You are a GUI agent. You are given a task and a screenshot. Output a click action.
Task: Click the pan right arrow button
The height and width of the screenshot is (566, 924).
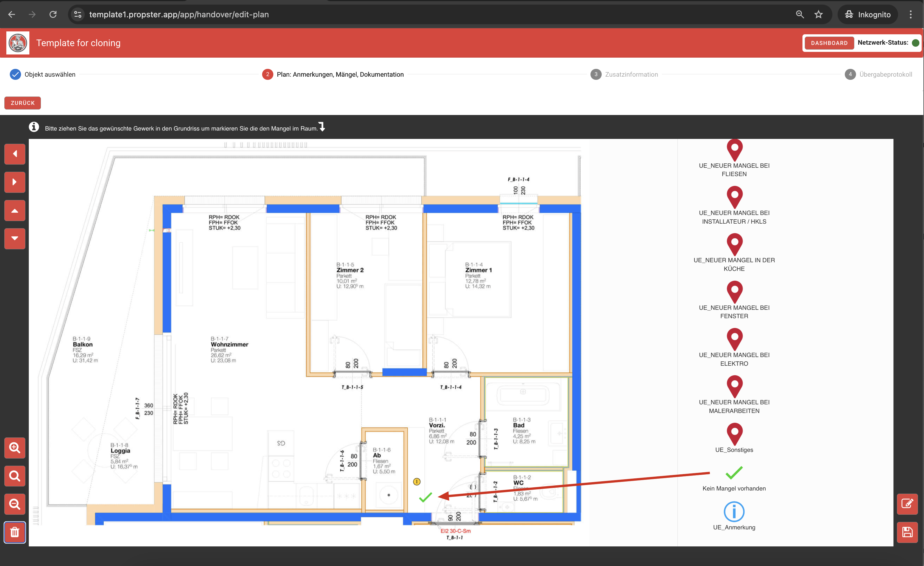pos(15,182)
